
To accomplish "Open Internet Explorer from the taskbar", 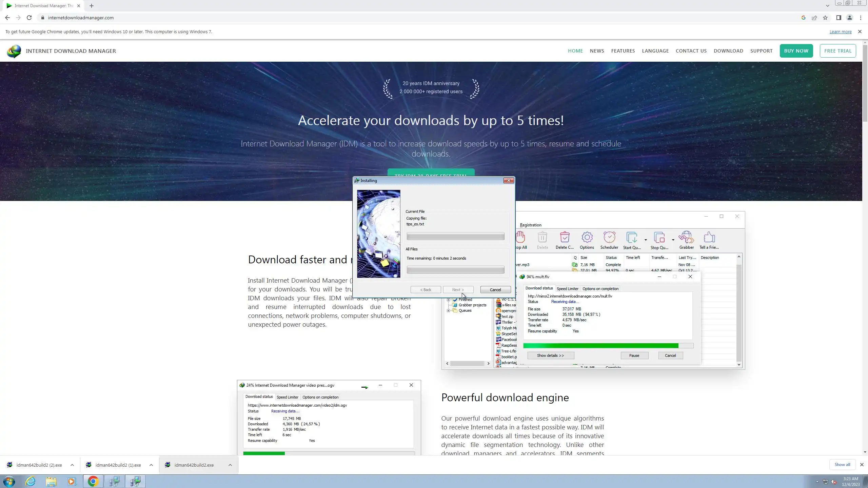I will click(x=31, y=481).
